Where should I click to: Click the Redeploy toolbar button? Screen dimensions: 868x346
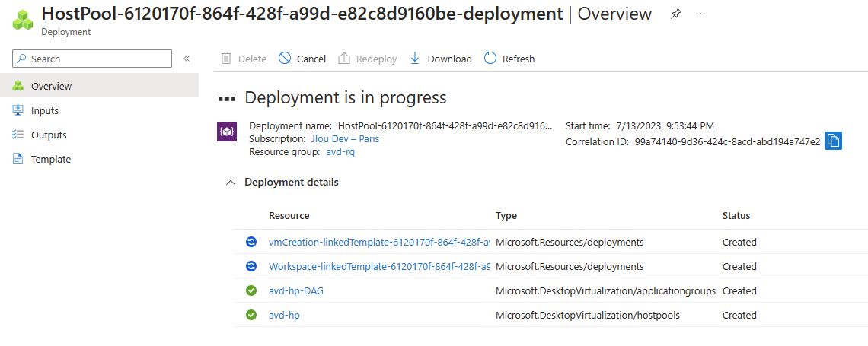368,59
